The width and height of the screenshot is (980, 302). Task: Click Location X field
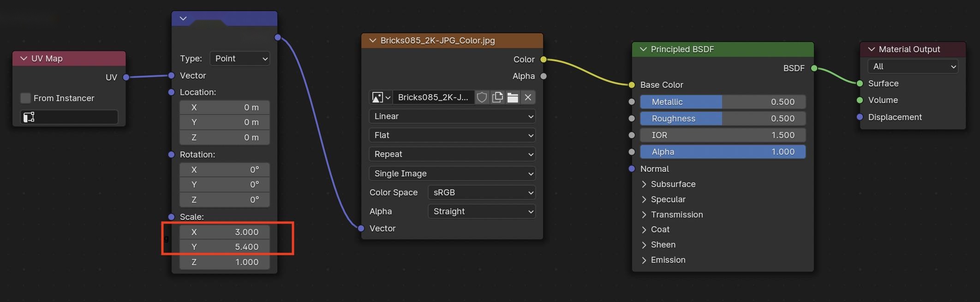(224, 107)
